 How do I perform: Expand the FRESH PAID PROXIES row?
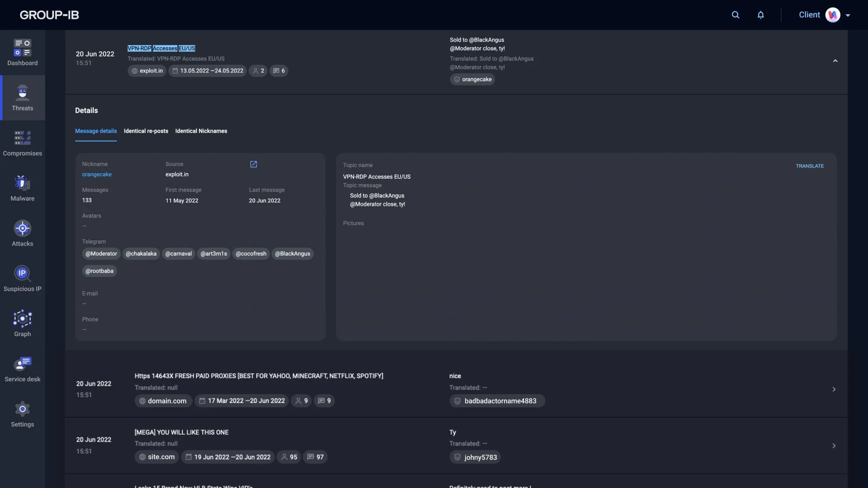pyautogui.click(x=834, y=389)
